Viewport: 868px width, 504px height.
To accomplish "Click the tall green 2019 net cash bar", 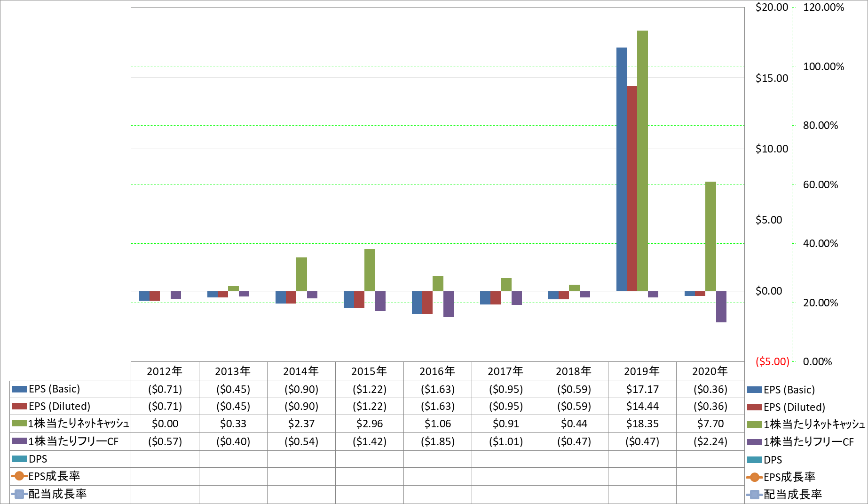I will (642, 161).
